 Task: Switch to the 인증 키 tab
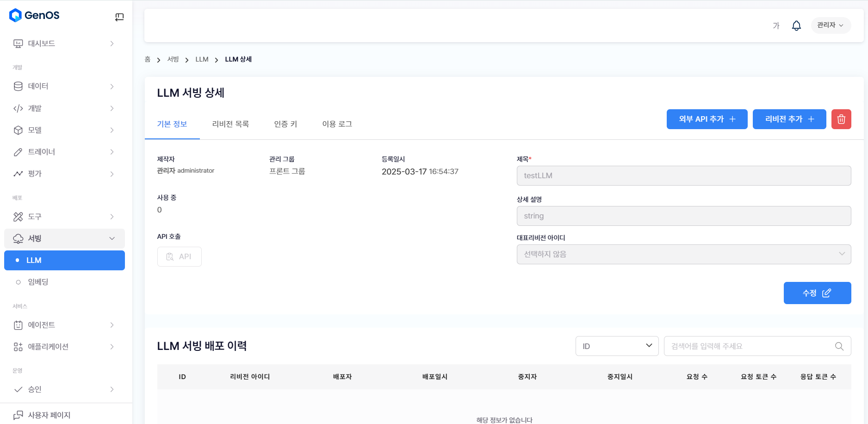pos(285,124)
